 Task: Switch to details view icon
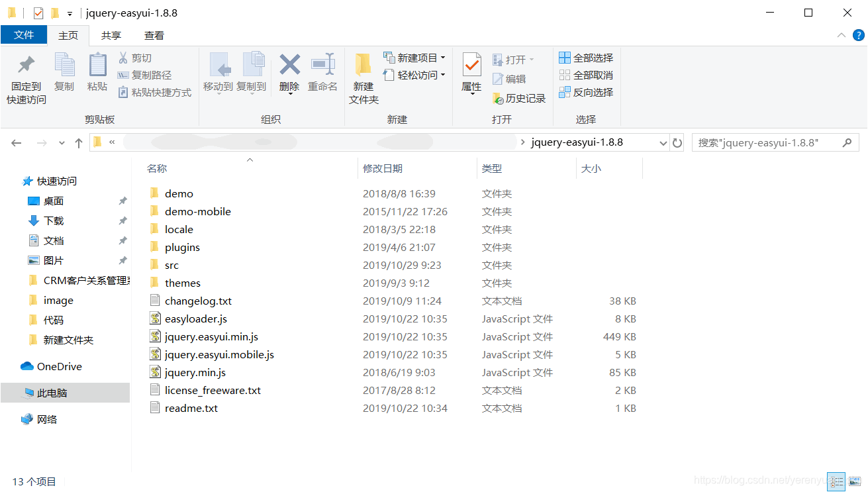[x=837, y=482]
